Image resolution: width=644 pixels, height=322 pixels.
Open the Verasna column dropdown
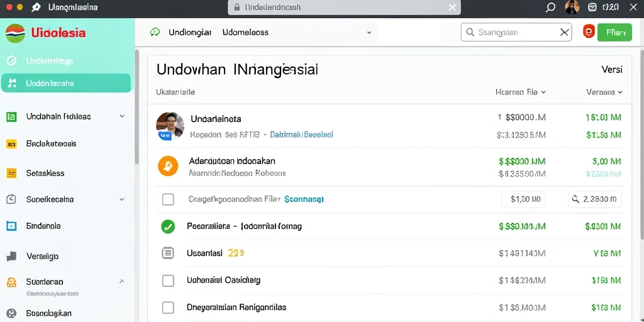(x=620, y=92)
